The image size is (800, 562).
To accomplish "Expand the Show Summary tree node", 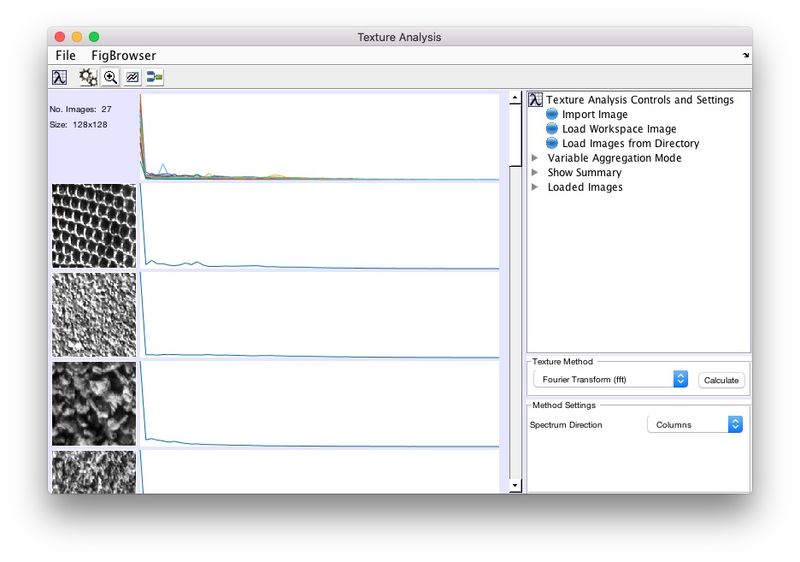I will (x=536, y=173).
